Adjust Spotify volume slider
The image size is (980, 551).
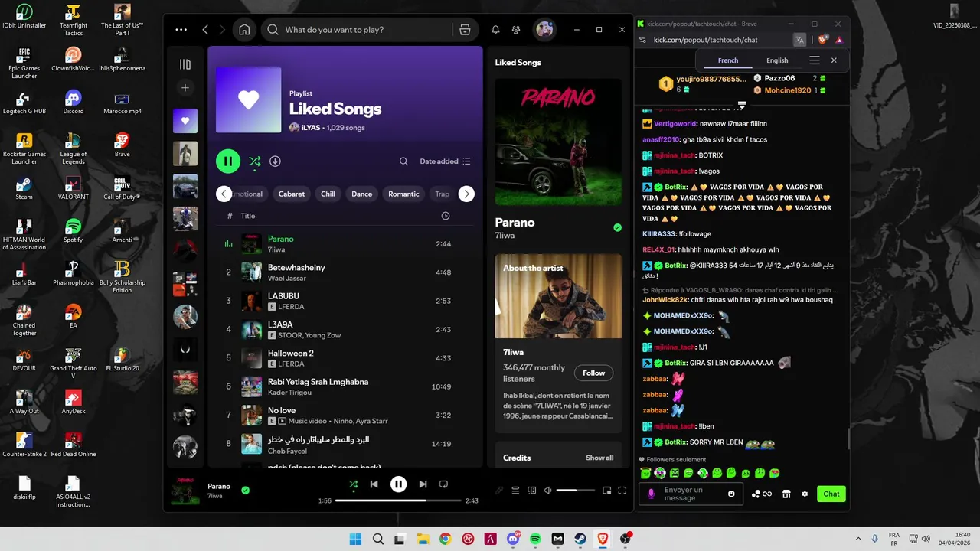[576, 491]
